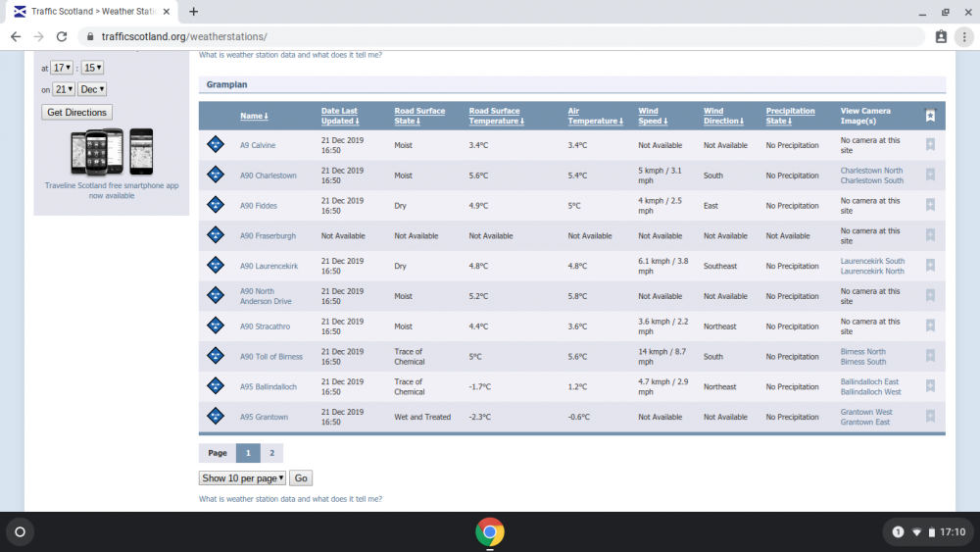Click the A90 Fiddes weather station diamond icon
980x552 pixels.
[x=216, y=204]
